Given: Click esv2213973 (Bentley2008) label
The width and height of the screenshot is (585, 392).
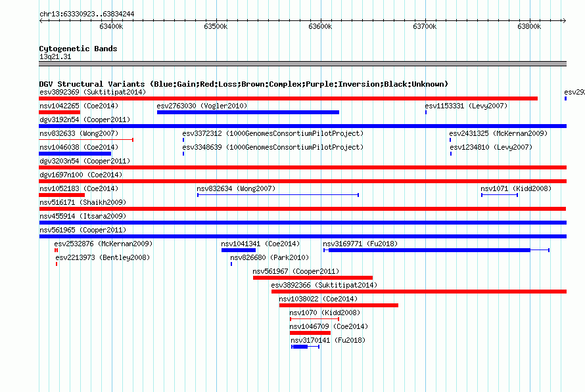Looking at the screenshot, I should click(x=103, y=257).
